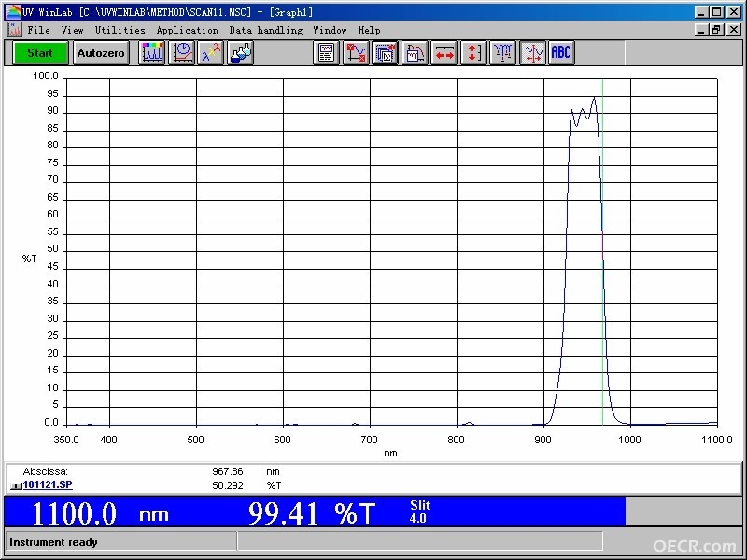
Task: Click the peak label markers icon
Action: (502, 53)
